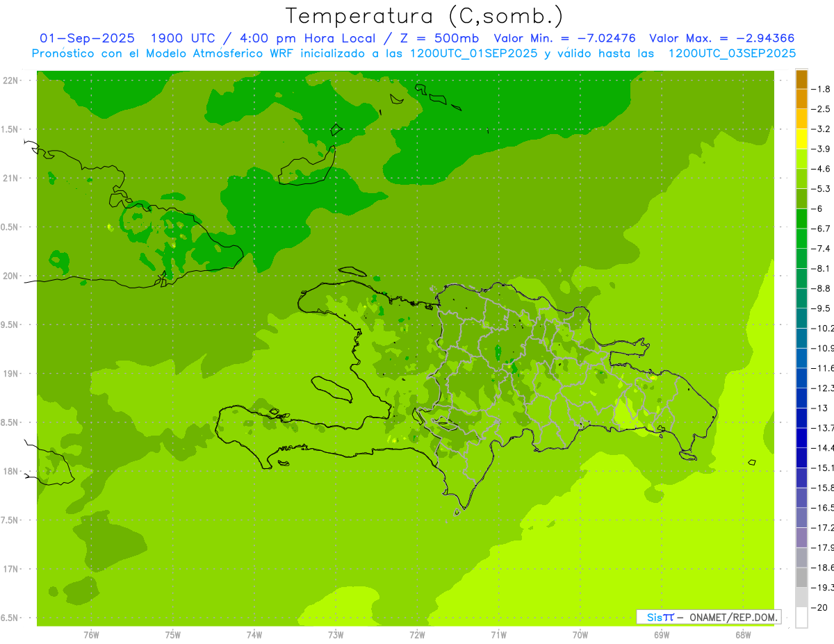Click valid-until time "1200UTC_03SEP2025"
Image resolution: width=834 pixels, height=644 pixels.
[x=732, y=53]
